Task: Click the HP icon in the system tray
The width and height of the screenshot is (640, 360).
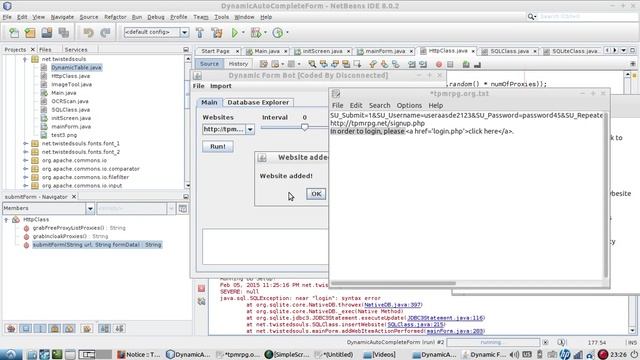Action: pyautogui.click(x=565, y=354)
